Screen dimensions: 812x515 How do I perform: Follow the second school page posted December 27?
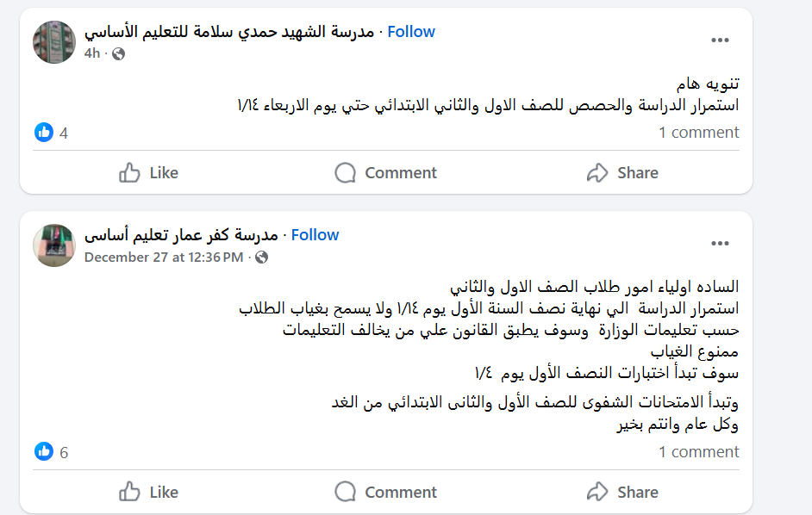[x=315, y=235]
